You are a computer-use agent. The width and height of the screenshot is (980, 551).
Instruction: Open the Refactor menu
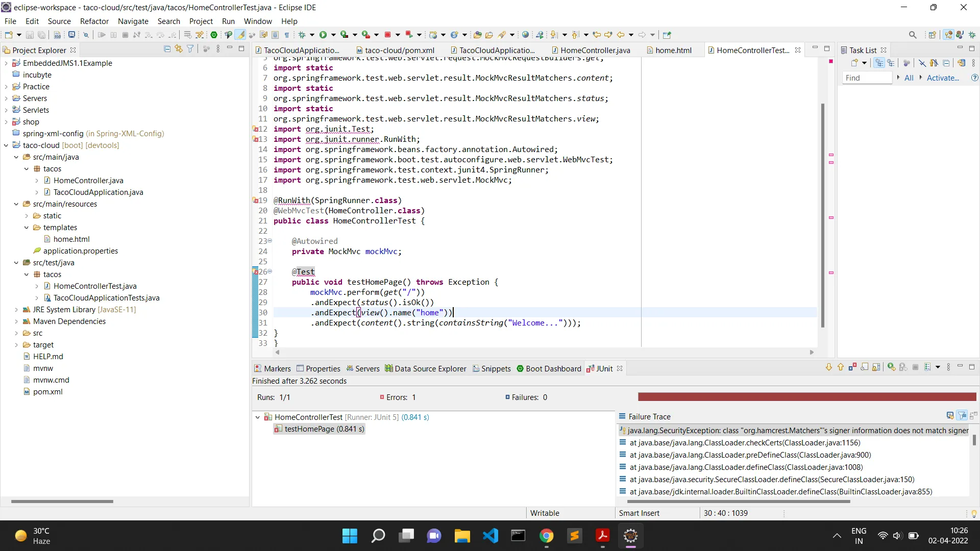(94, 21)
